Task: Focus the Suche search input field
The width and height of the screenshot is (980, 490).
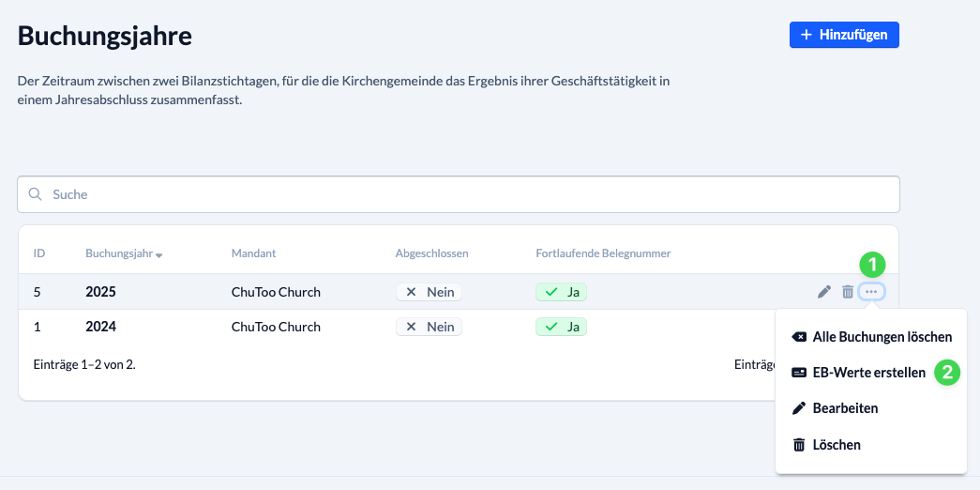Action: pyautogui.click(x=469, y=194)
